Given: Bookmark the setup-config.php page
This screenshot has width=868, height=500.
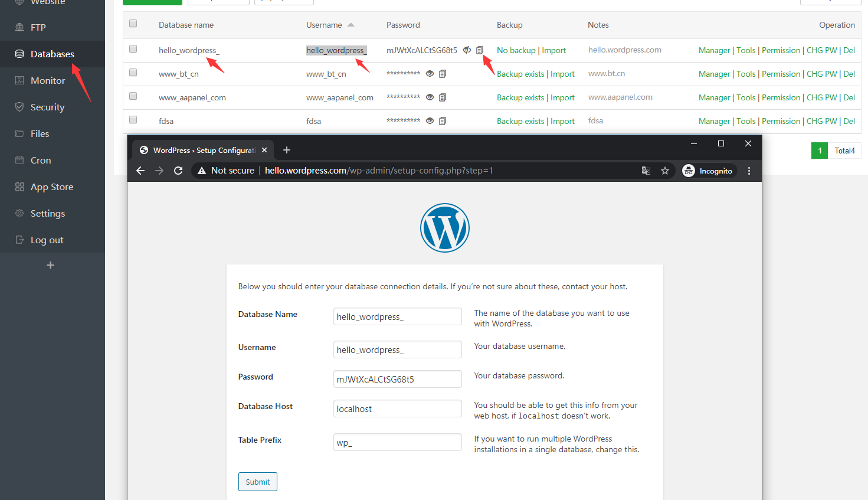Looking at the screenshot, I should pos(665,171).
